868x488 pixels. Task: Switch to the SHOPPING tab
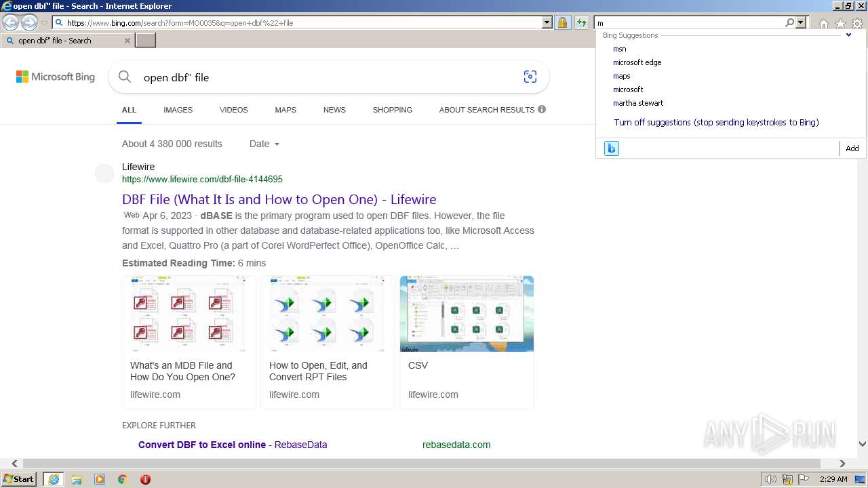click(x=392, y=110)
